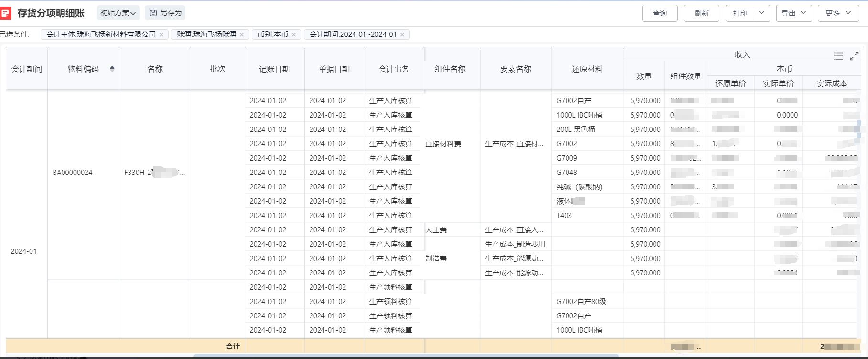868x359 pixels.
Task: Click the 还原材料 column header
Action: [587, 69]
